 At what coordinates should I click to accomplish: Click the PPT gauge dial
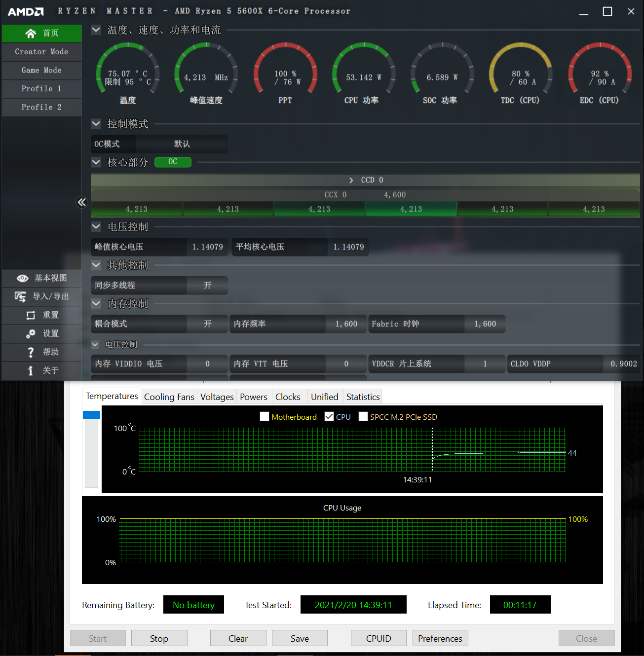(x=285, y=69)
